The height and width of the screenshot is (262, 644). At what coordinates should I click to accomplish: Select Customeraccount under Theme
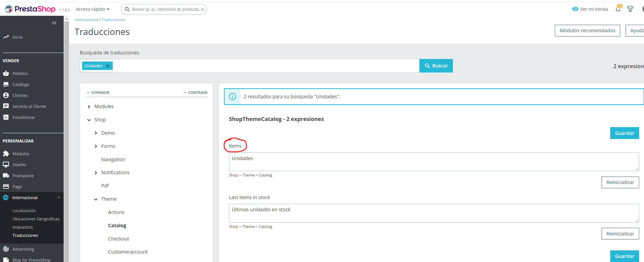point(128,252)
